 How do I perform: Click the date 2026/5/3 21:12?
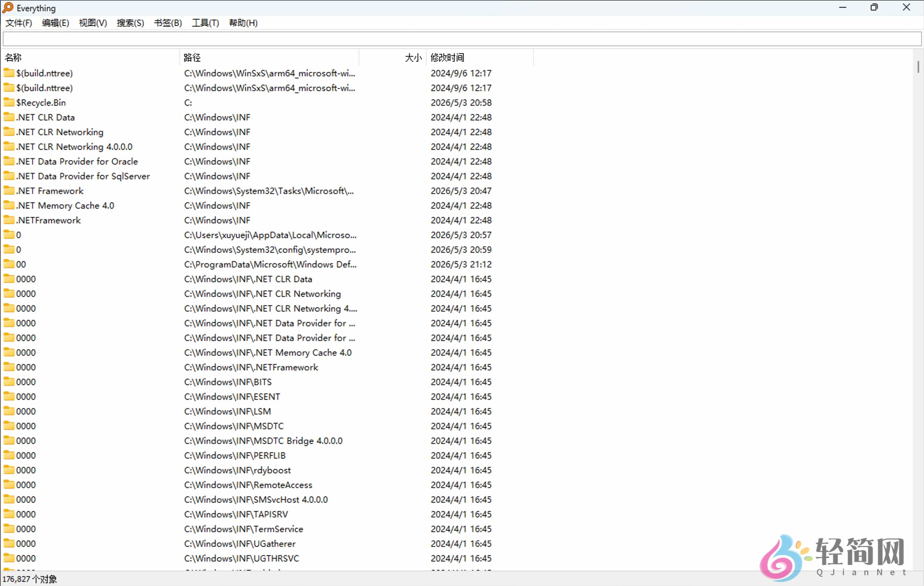pyautogui.click(x=461, y=264)
